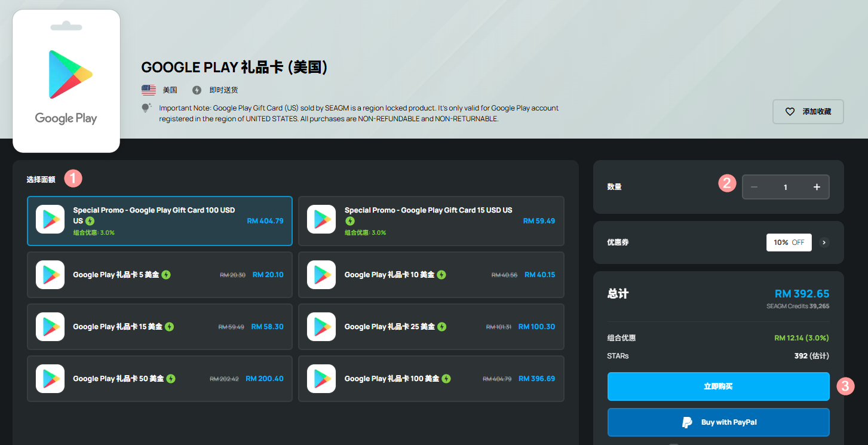The width and height of the screenshot is (868, 445).
Task: Click Google Play icon on 50 USD card
Action: [x=50, y=379]
